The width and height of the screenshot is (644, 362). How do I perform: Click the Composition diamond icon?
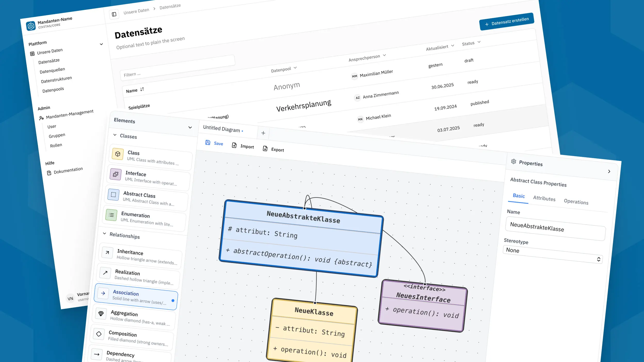(x=99, y=334)
